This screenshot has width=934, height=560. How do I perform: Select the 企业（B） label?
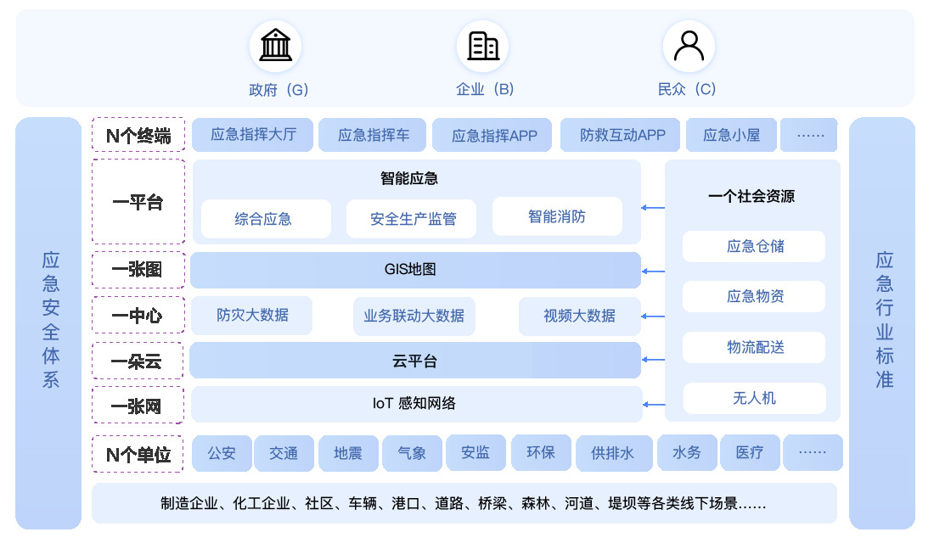pos(485,89)
